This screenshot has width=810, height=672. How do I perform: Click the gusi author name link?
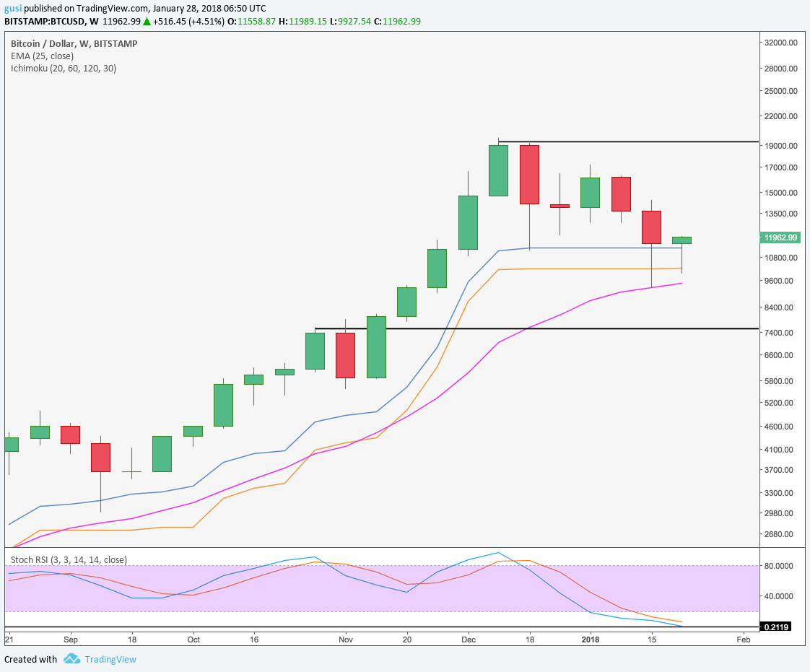tap(13, 8)
